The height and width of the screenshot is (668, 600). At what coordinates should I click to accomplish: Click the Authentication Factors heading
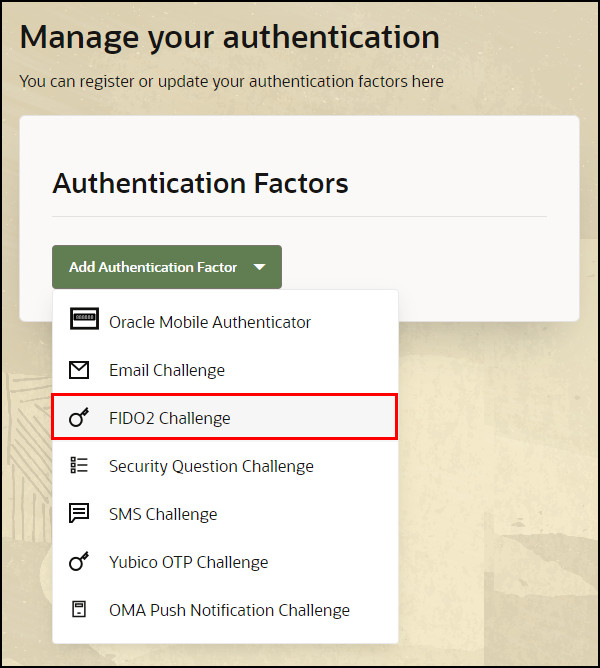(x=200, y=184)
